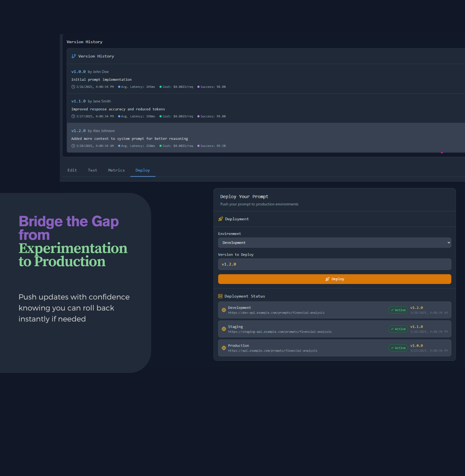Click 'Experimentation to Production' green heading
465x476 pixels.
73,255
